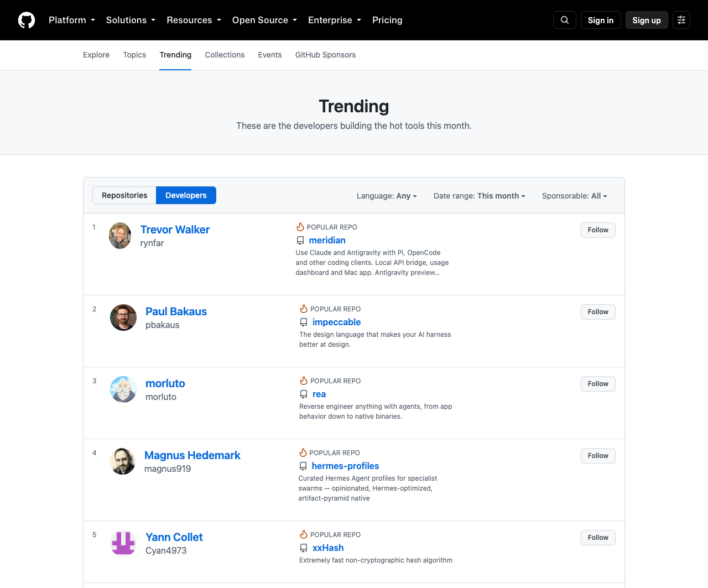Click the flame icon in Trevor Walker's row
The width and height of the screenshot is (708, 588).
(x=300, y=227)
